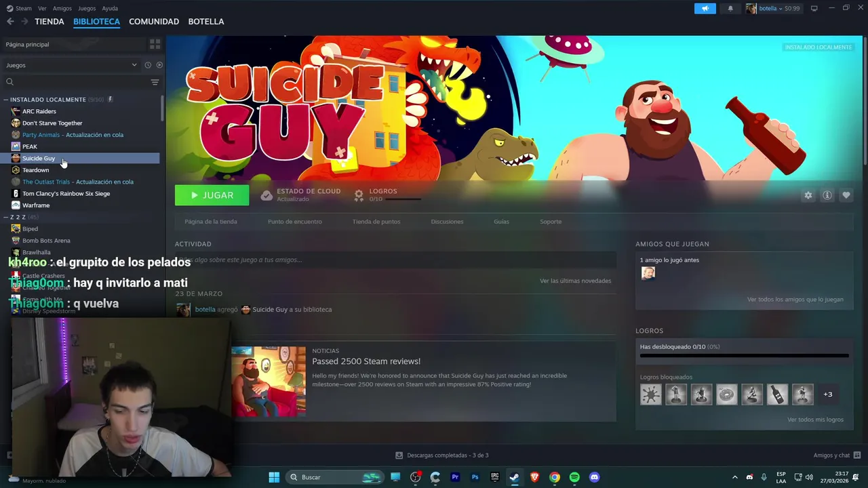Open the announcements megaphone button
The width and height of the screenshot is (868, 488).
(x=705, y=8)
